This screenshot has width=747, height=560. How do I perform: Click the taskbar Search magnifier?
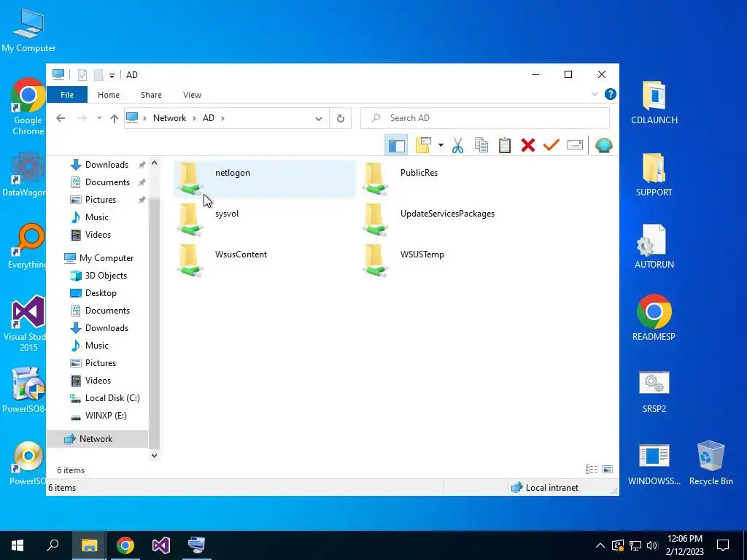point(53,545)
